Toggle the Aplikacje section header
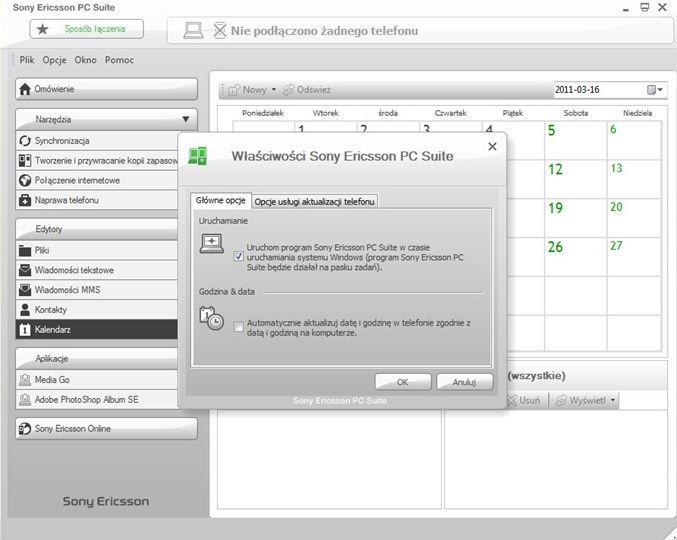 [x=97, y=359]
